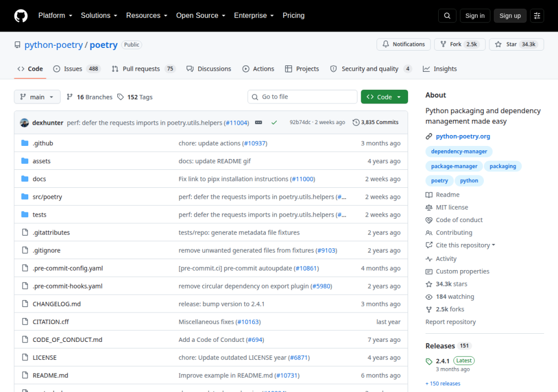Click the eye icon beside 184 watching
Image resolution: width=558 pixels, height=392 pixels.
[x=429, y=297]
